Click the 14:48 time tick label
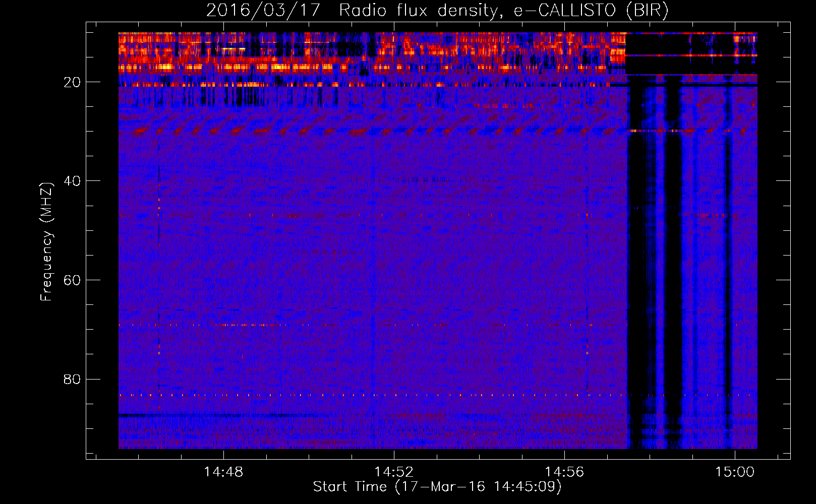 [223, 472]
